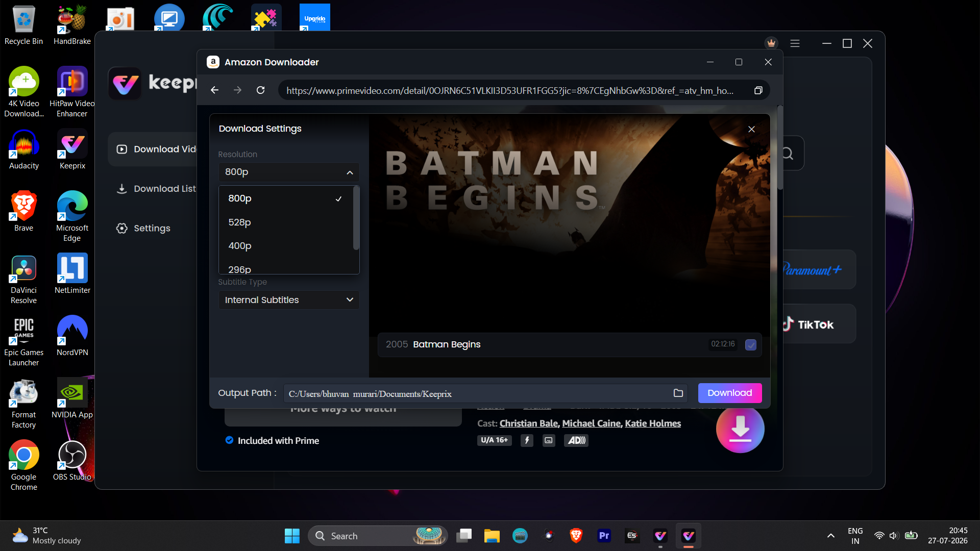This screenshot has height=551, width=980.
Task: Open Settings in Keeprix sidebar
Action: pyautogui.click(x=143, y=228)
